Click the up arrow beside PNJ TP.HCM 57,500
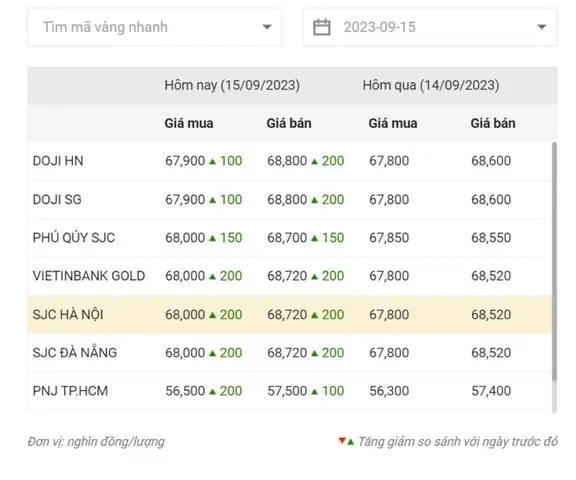This screenshot has width=576, height=480. 314,391
